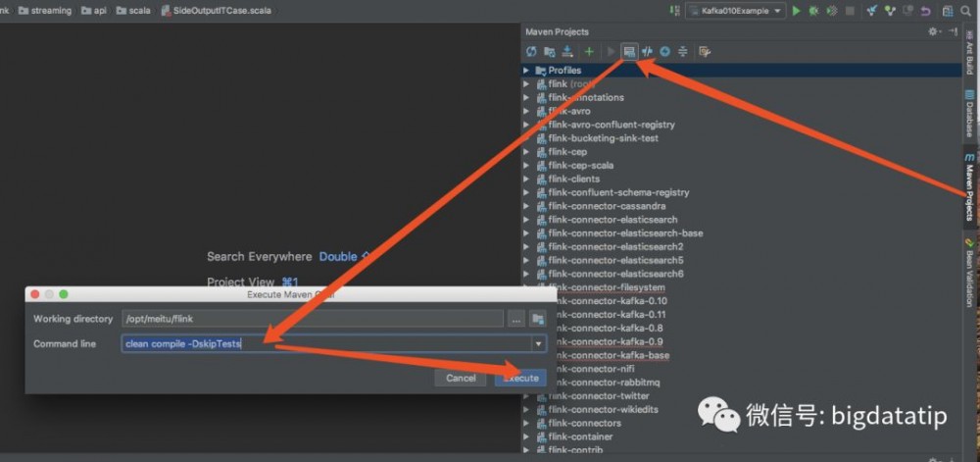Click the api folder breadcrumb
This screenshot has width=980, height=462.
click(94, 11)
